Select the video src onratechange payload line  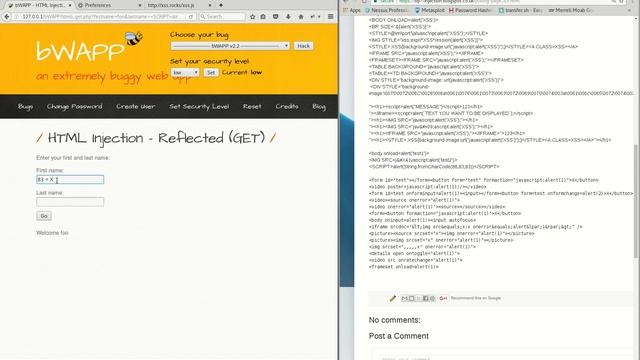416,260
